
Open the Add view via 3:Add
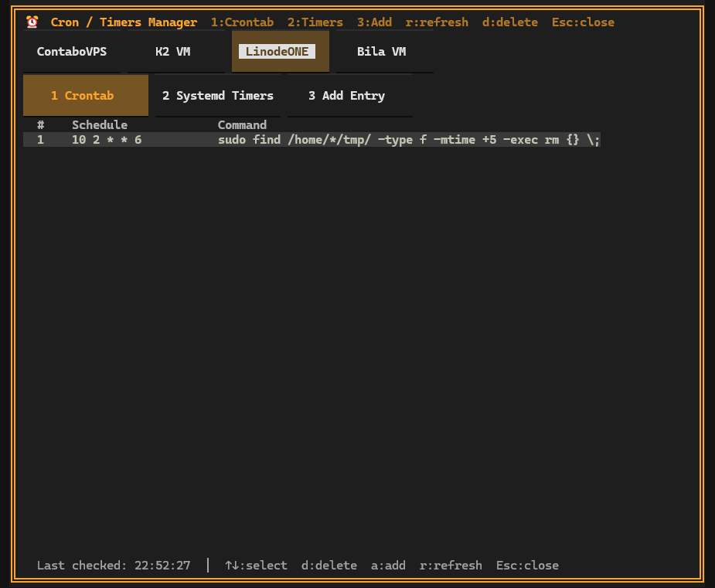coord(374,22)
